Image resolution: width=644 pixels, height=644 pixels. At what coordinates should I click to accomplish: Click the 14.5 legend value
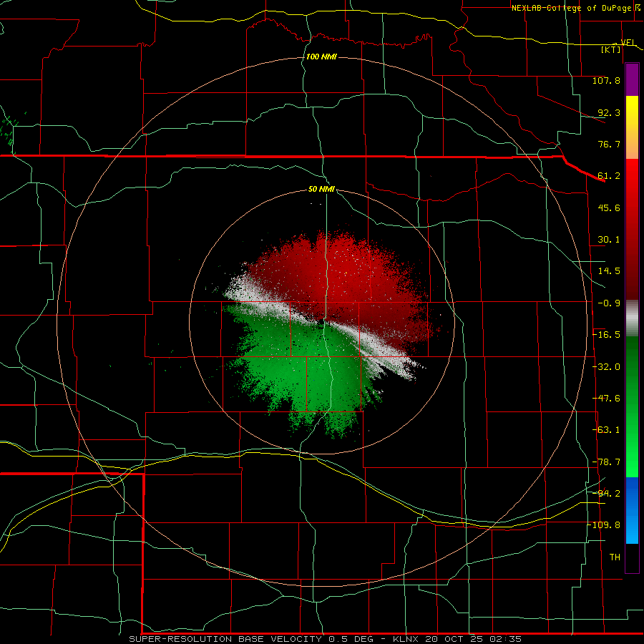[609, 271]
